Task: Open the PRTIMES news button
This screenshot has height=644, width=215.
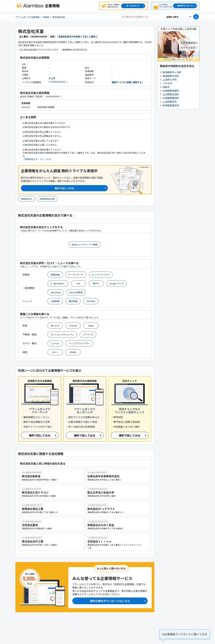Action: pos(91,301)
